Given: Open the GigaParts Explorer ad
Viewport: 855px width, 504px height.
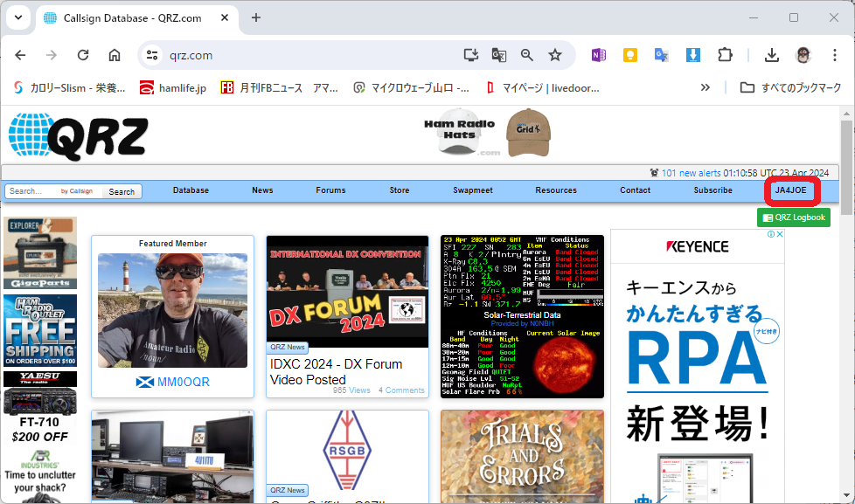Looking at the screenshot, I should 40,252.
